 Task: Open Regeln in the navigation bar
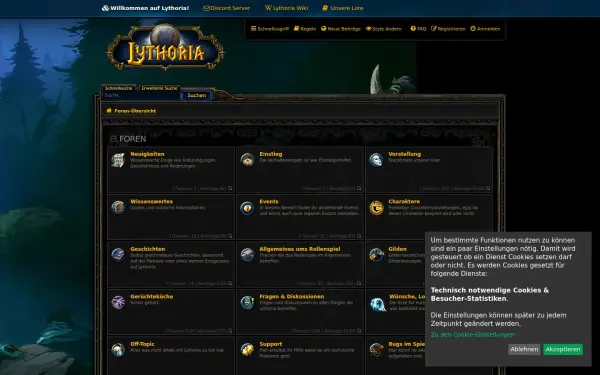click(x=305, y=29)
